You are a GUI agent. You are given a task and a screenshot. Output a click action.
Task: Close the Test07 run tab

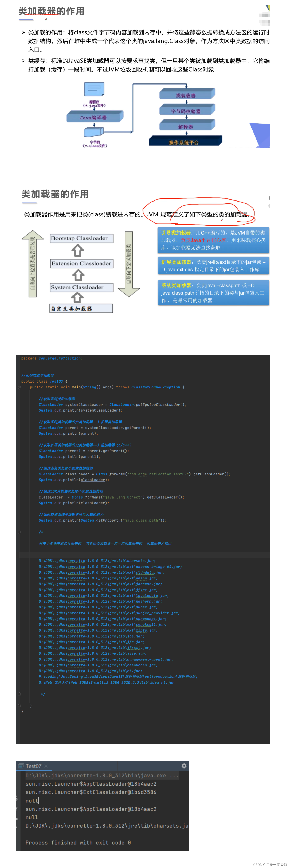click(x=46, y=766)
